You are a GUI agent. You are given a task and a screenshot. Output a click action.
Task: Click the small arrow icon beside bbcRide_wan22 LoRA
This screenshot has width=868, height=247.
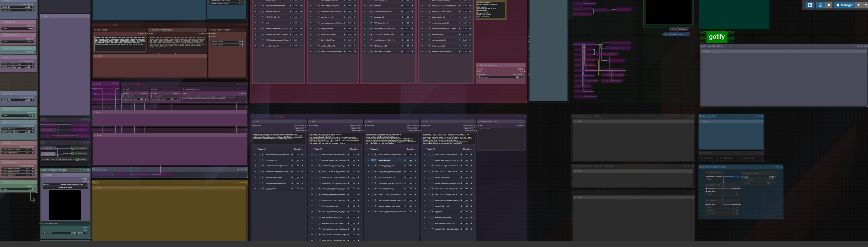pos(320,160)
